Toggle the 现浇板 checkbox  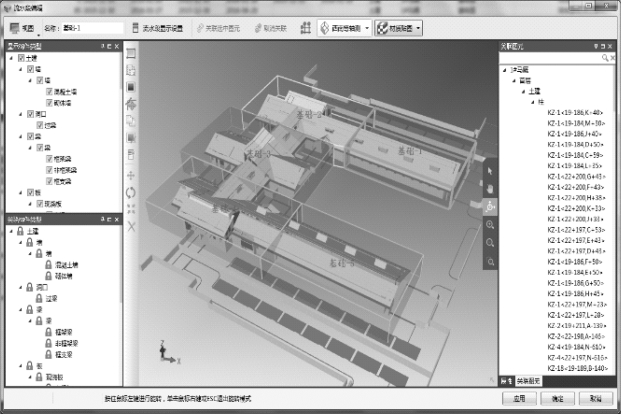pyautogui.click(x=40, y=204)
